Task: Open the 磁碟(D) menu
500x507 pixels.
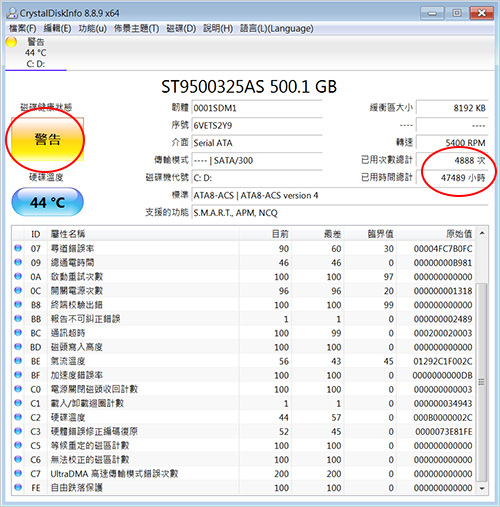Action: click(181, 28)
